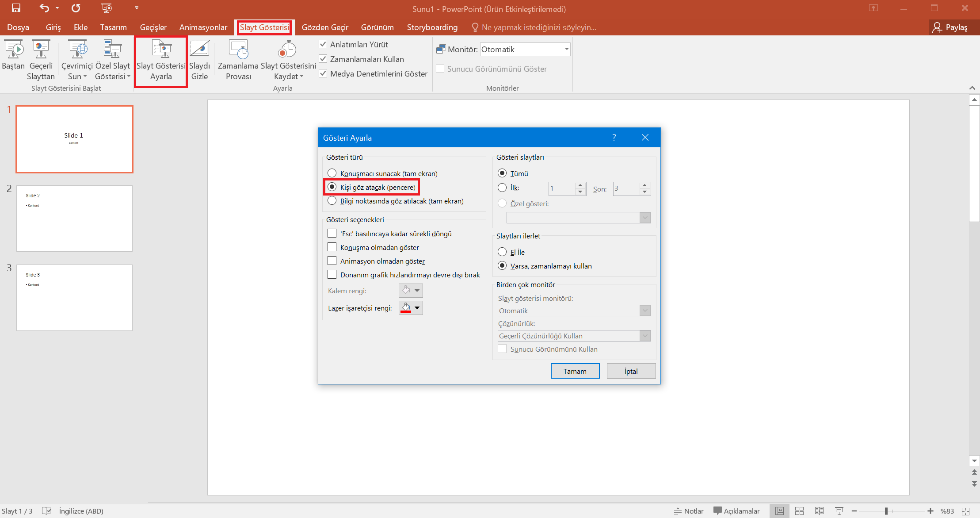This screenshot has width=980, height=518.
Task: Open Çözünürlük dropdown list
Action: [574, 336]
